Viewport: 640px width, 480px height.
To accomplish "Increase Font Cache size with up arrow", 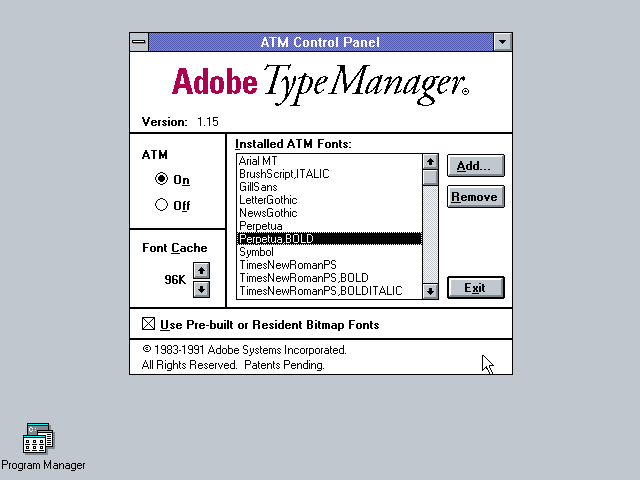I will tap(201, 271).
